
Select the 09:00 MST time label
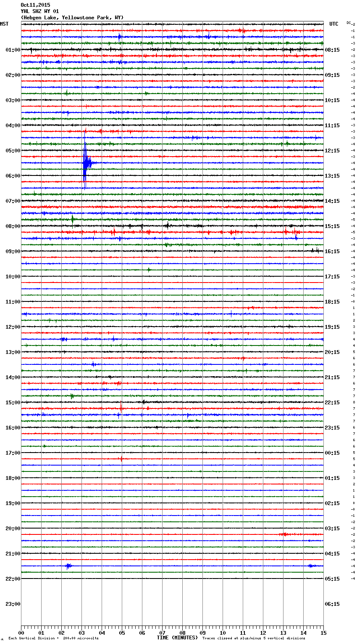(13, 251)
